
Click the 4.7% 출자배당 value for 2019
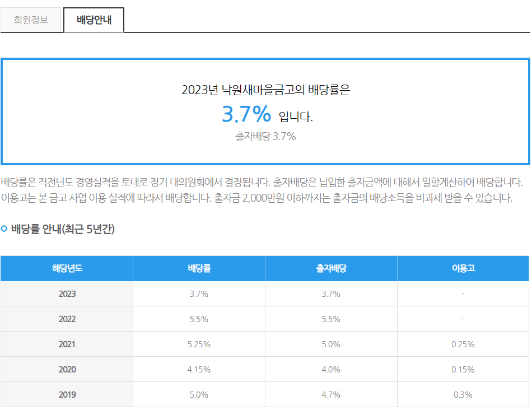[331, 394]
